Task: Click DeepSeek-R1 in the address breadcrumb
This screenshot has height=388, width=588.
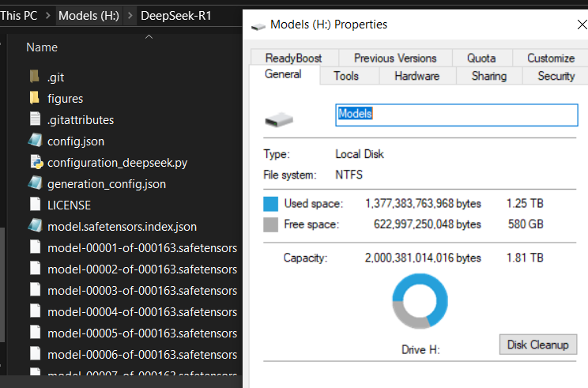Action: click(176, 16)
